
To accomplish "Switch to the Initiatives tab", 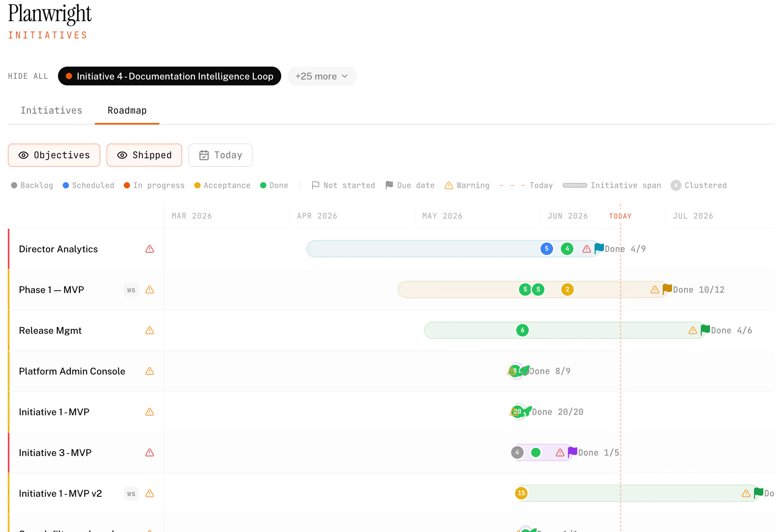I will point(51,110).
